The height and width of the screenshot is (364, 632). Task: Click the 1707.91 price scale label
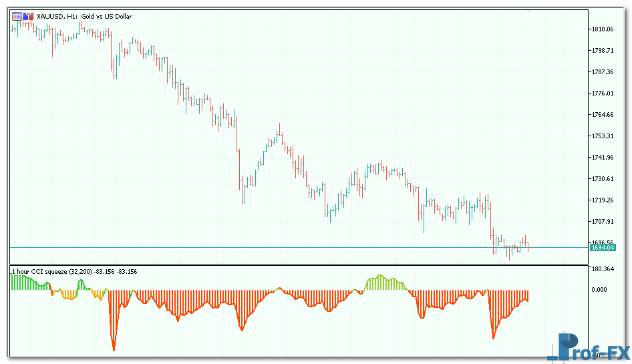602,221
